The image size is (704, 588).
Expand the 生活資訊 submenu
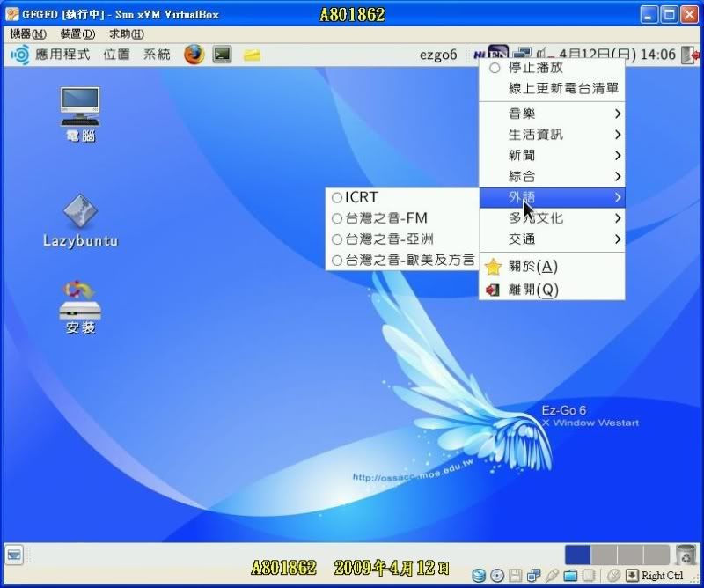(553, 135)
